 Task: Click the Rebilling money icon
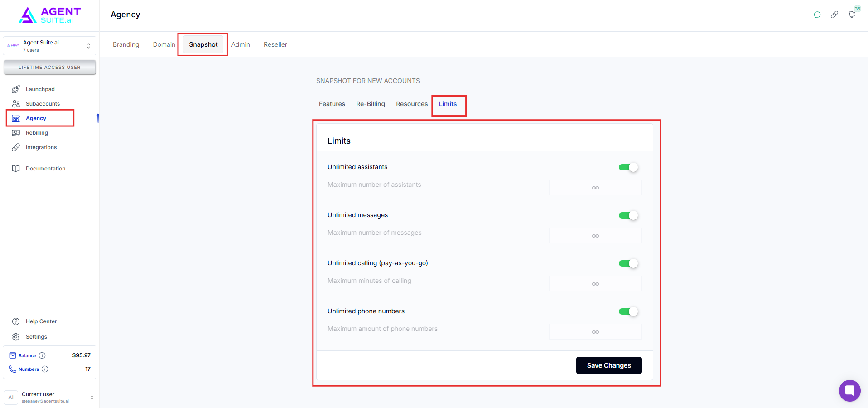click(x=16, y=133)
